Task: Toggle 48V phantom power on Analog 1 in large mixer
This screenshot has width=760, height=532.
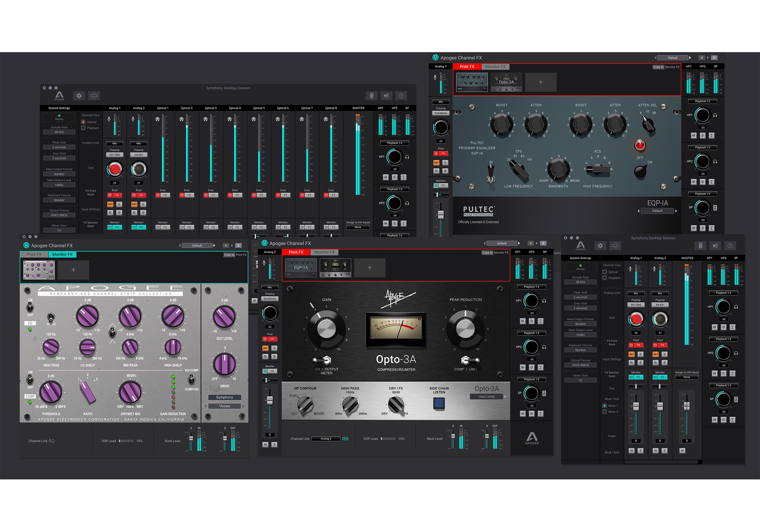Action: (110, 204)
